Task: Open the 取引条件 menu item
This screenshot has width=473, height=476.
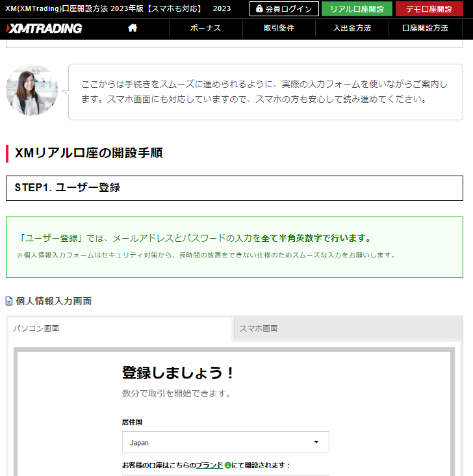Action: [279, 28]
